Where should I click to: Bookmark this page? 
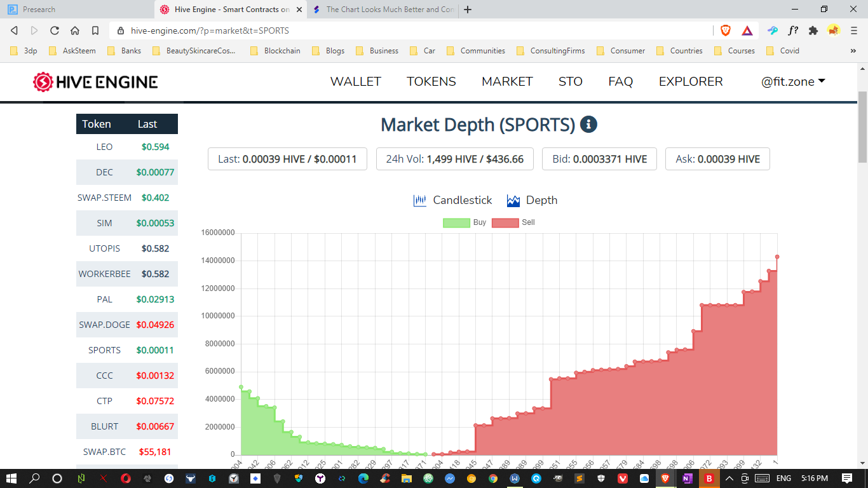click(95, 30)
